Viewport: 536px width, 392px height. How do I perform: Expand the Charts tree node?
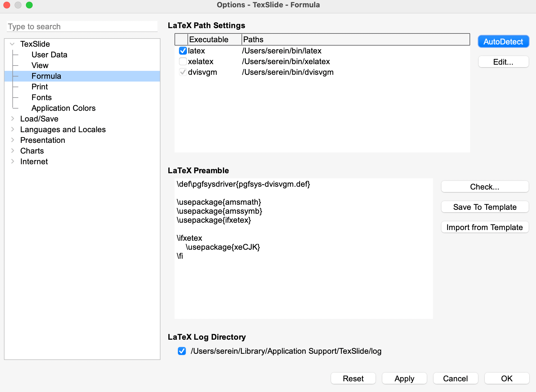pos(13,151)
